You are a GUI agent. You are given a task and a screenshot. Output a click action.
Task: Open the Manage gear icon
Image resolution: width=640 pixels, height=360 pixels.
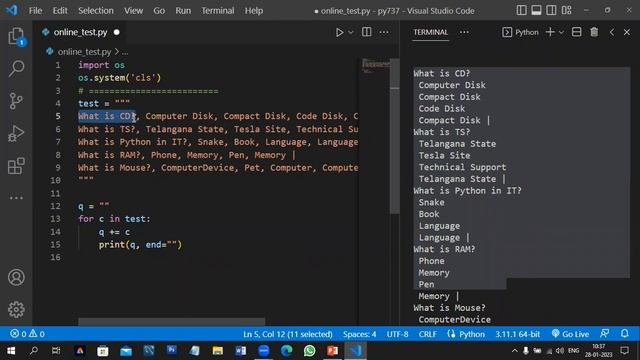point(16,309)
